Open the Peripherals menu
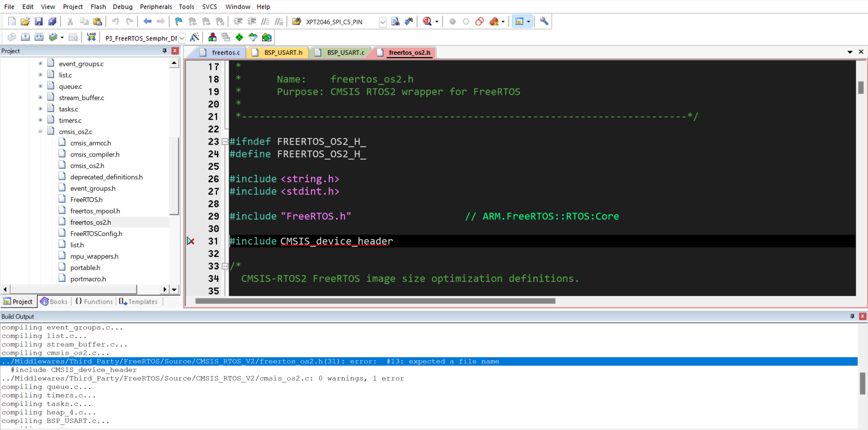 pos(156,6)
